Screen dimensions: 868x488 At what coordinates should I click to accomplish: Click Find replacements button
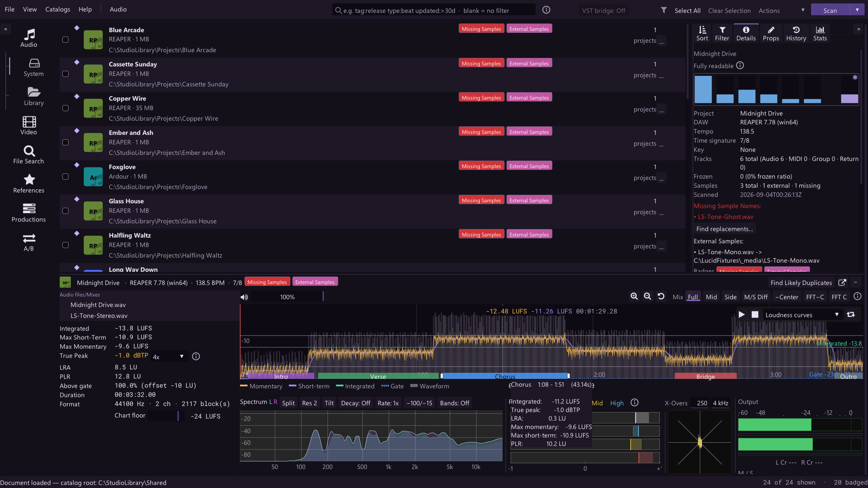[x=725, y=229]
